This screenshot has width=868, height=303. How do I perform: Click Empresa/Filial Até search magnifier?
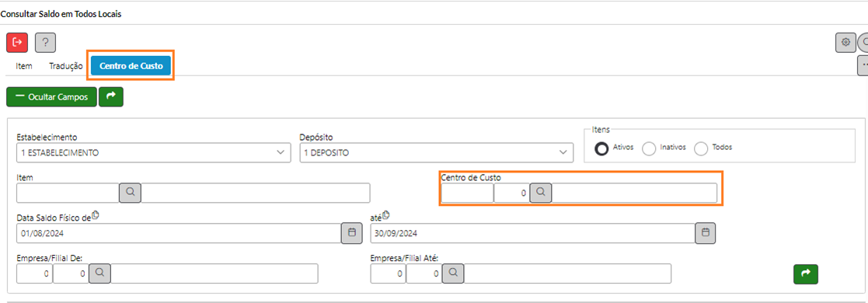coord(453,273)
